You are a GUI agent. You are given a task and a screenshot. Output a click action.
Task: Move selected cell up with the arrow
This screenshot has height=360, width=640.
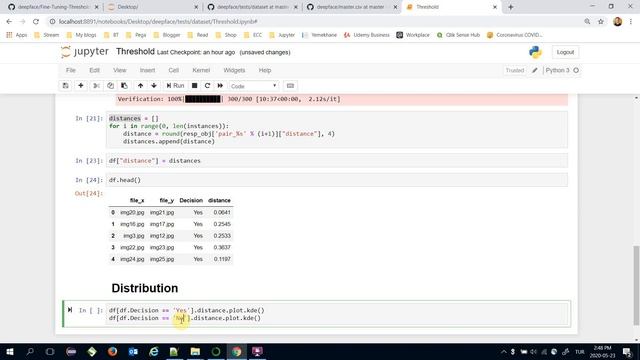(x=140, y=86)
